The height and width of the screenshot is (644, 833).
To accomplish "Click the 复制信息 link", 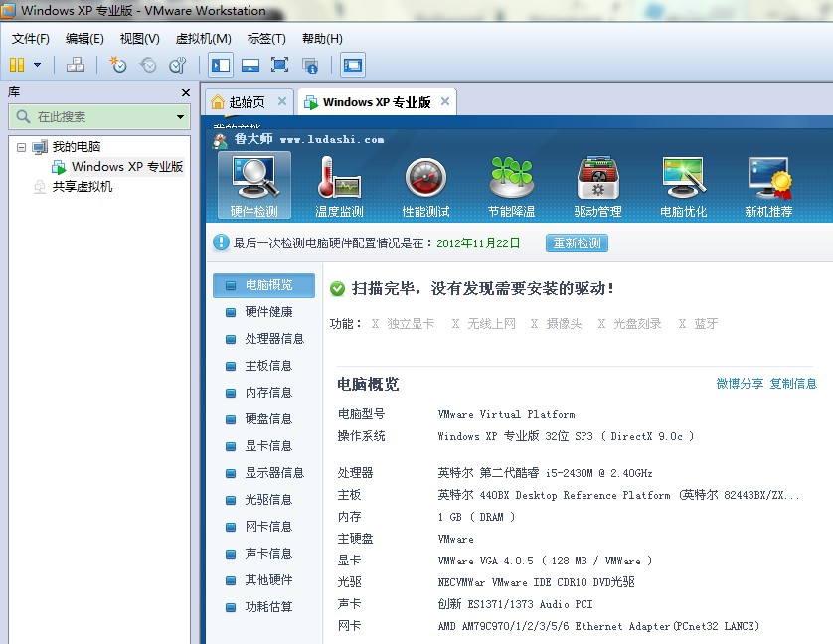I will pos(793,383).
